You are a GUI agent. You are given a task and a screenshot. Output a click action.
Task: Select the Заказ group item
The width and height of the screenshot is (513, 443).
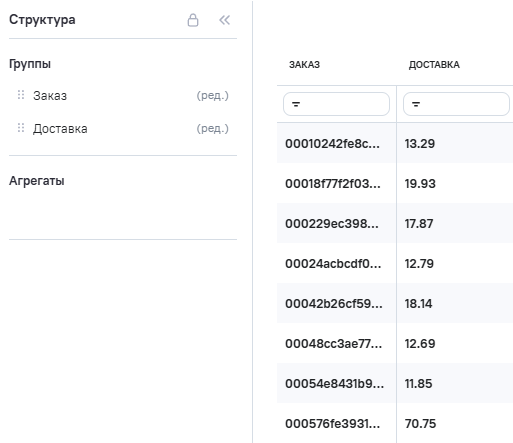tap(50, 96)
